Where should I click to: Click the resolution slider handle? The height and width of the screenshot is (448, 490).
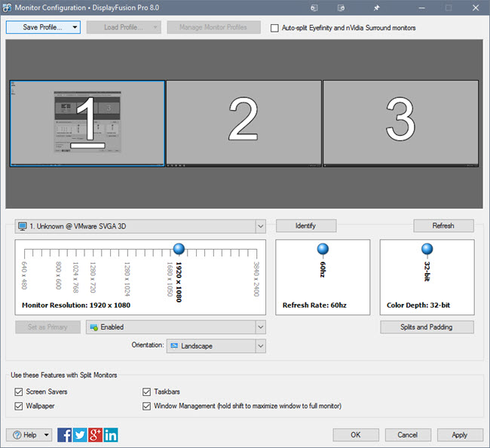pos(179,249)
